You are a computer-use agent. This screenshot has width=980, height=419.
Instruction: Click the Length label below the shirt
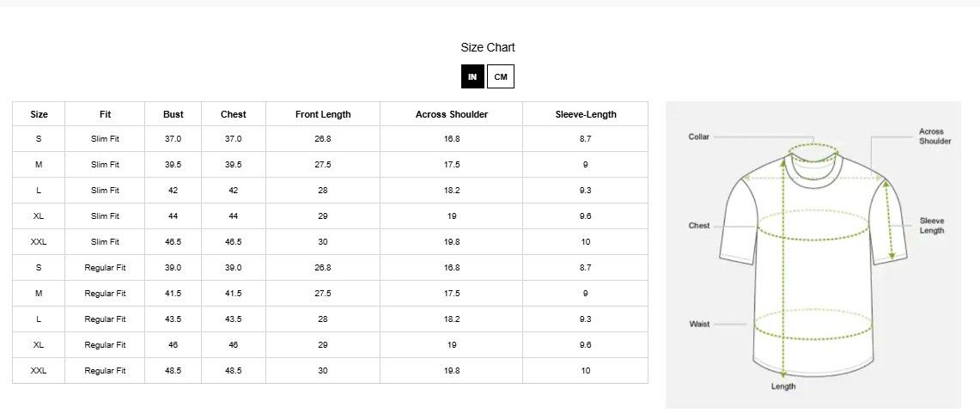[783, 386]
